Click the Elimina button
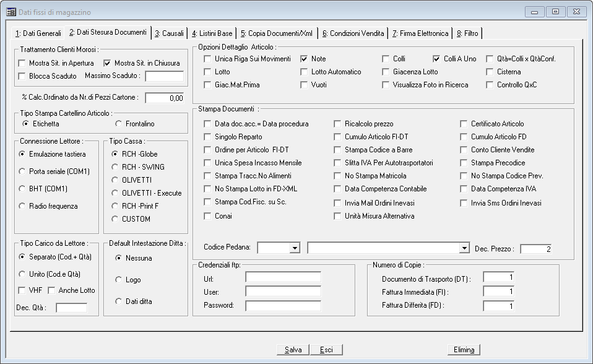This screenshot has width=593, height=364. point(464,350)
